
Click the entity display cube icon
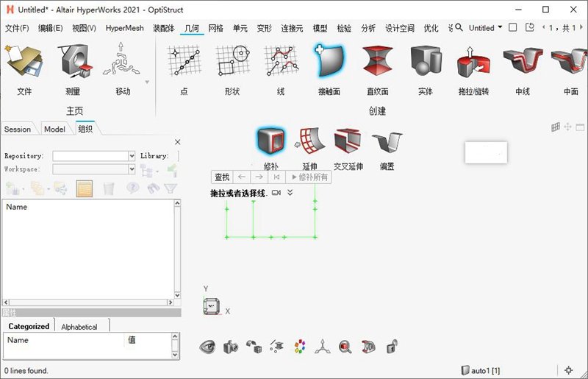pos(254,347)
